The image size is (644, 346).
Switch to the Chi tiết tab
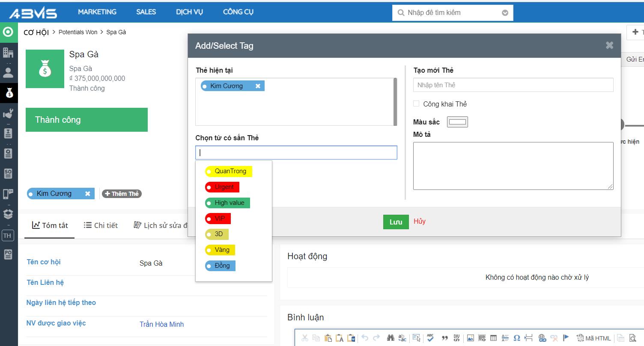[x=101, y=225]
